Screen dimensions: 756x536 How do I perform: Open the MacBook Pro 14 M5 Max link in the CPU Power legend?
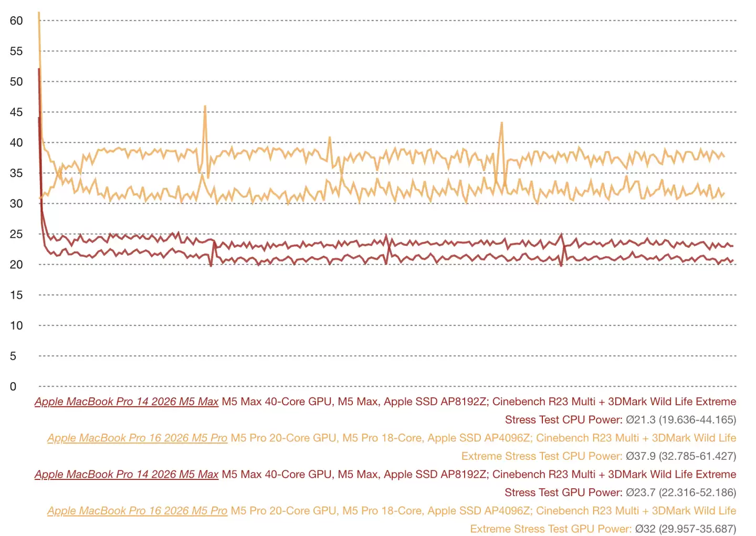(127, 402)
